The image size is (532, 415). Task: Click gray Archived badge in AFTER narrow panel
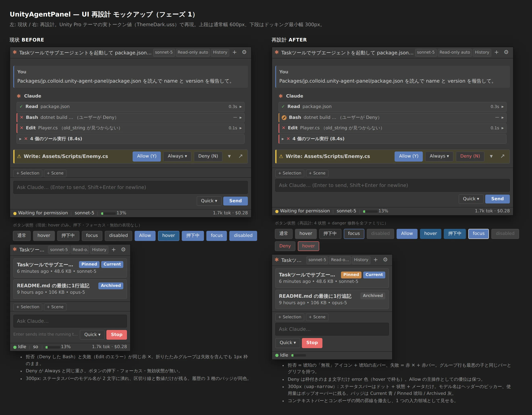point(373,296)
